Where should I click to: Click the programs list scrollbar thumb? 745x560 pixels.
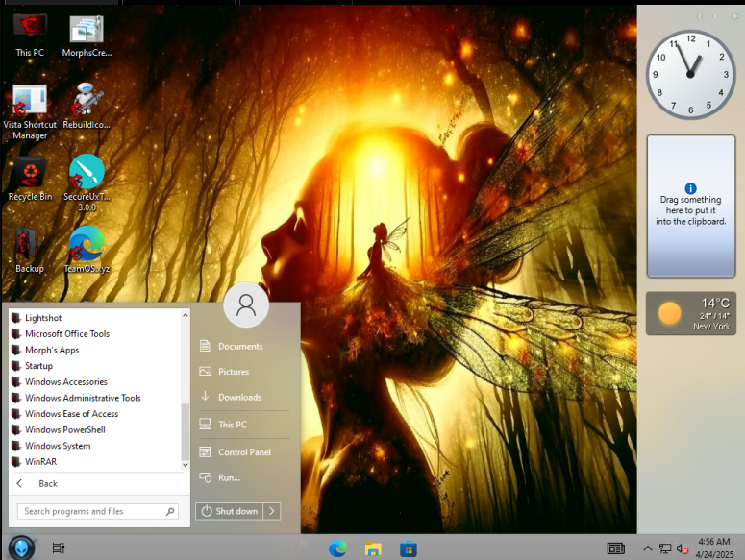[x=186, y=431]
